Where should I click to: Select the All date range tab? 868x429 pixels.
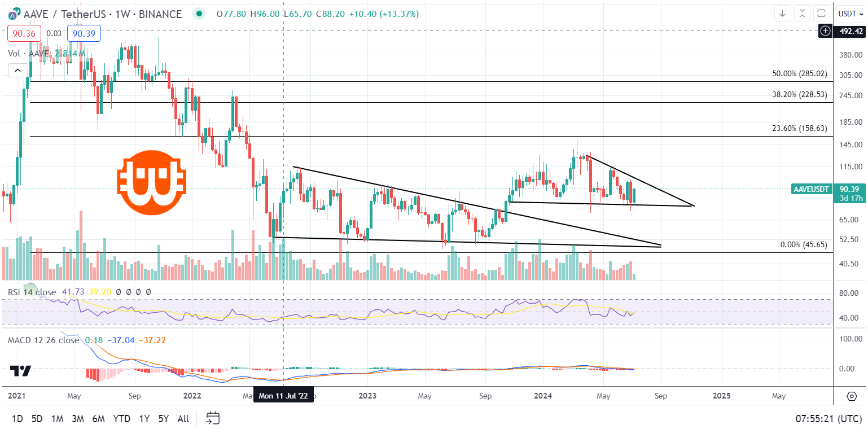pos(183,419)
